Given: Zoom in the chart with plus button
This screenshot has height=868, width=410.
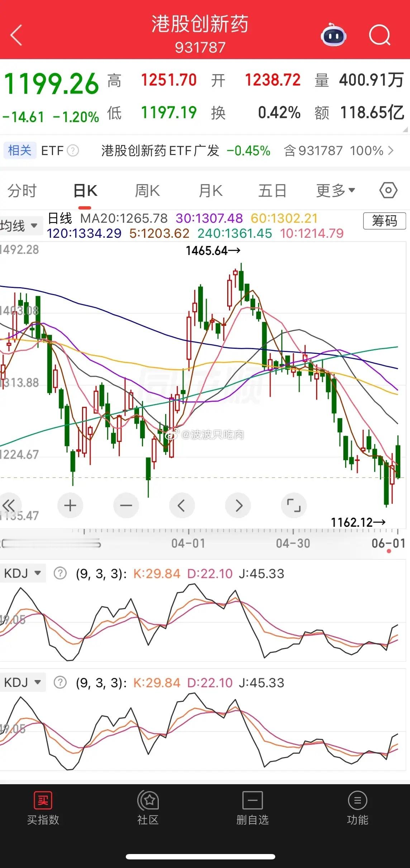Looking at the screenshot, I should click(x=70, y=506).
